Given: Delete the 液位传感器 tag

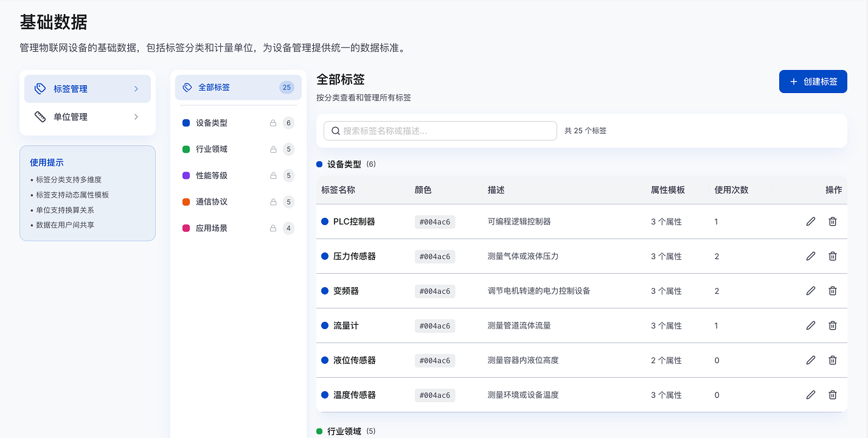Looking at the screenshot, I should tap(833, 360).
